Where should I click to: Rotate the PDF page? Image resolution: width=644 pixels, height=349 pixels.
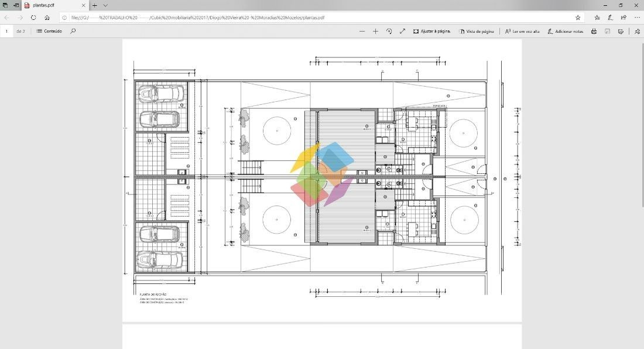coord(389,31)
